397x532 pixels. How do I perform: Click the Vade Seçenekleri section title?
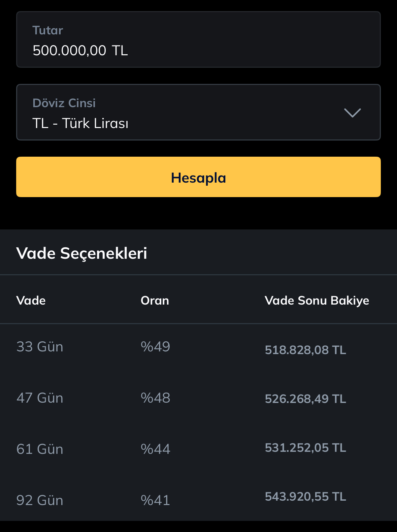click(81, 253)
